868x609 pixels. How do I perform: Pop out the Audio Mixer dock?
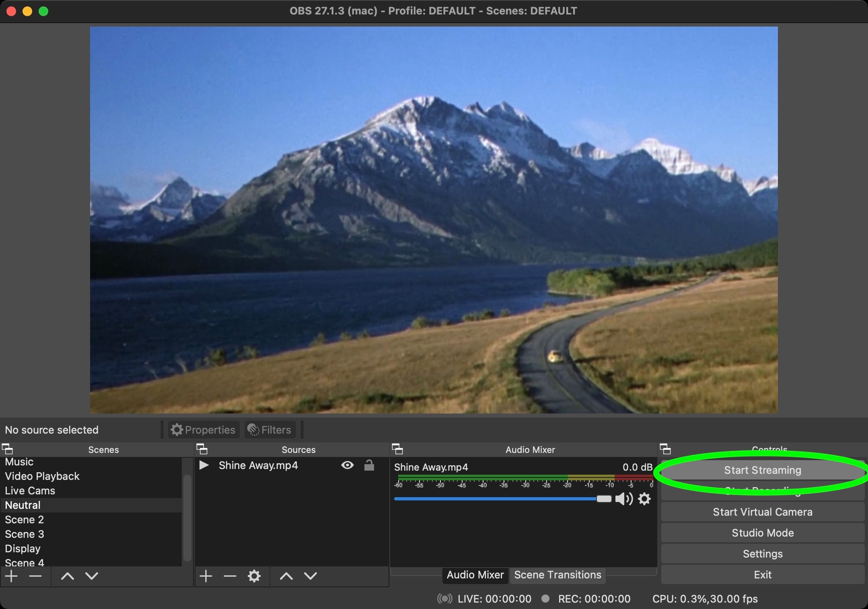click(397, 449)
